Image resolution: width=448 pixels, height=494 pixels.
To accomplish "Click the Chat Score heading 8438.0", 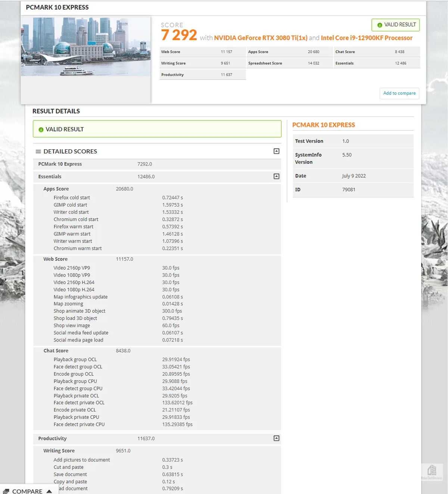I will (87, 351).
